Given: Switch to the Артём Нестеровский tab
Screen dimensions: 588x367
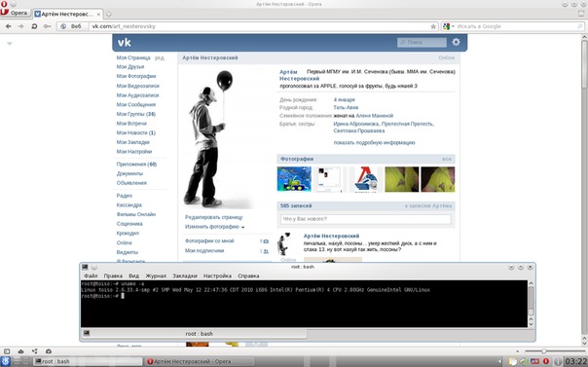Looking at the screenshot, I should (67, 15).
